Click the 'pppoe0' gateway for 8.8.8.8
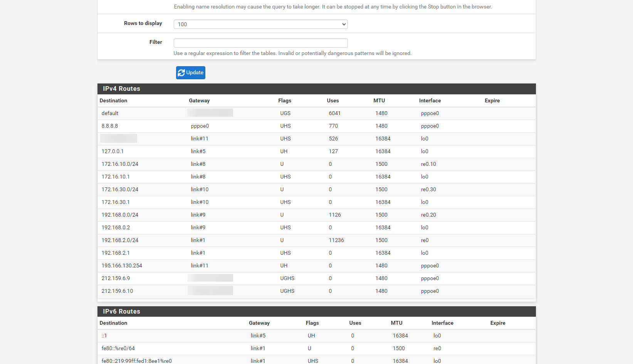 coord(200,126)
